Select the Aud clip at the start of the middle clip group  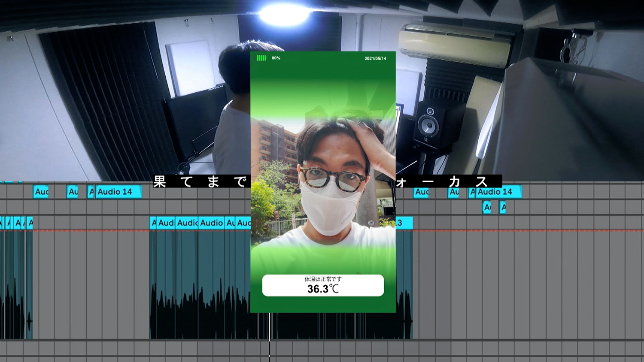[x=165, y=223]
